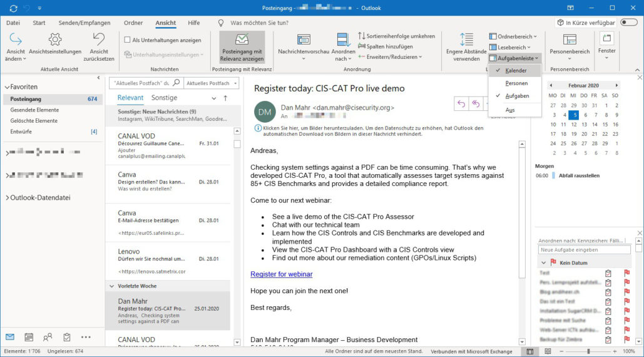Switch to Sonstige inbox tab
This screenshot has width=644, height=357.
click(x=164, y=98)
